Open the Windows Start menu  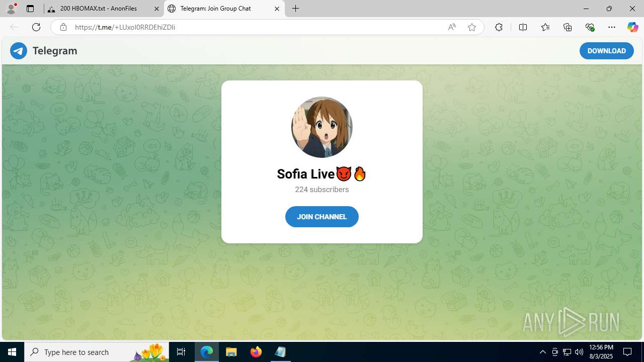[x=12, y=352]
